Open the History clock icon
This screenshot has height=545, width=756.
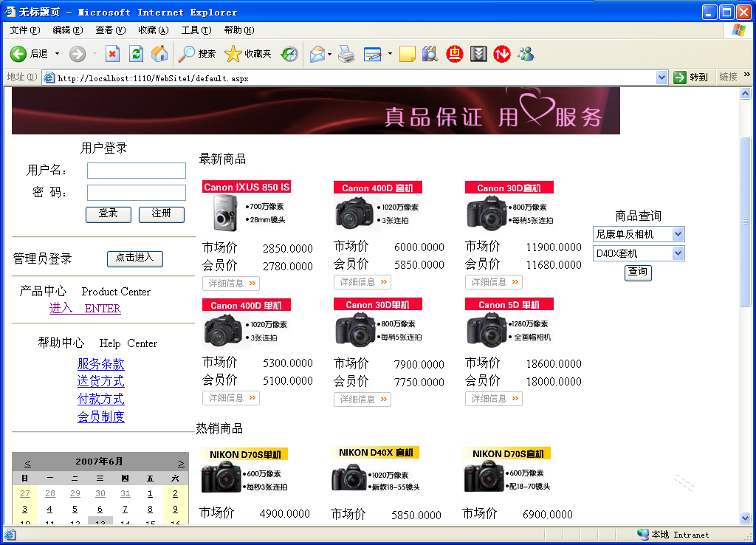(x=289, y=54)
